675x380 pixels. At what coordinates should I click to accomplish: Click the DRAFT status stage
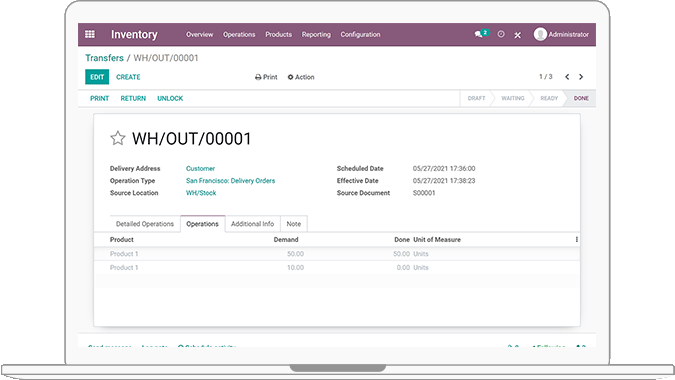(477, 99)
